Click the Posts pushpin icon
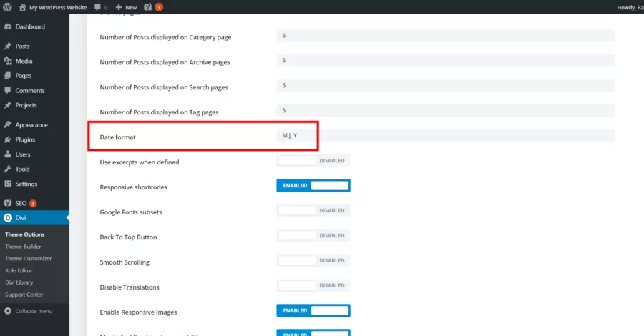Screen dimensions: 644x336 (8, 46)
